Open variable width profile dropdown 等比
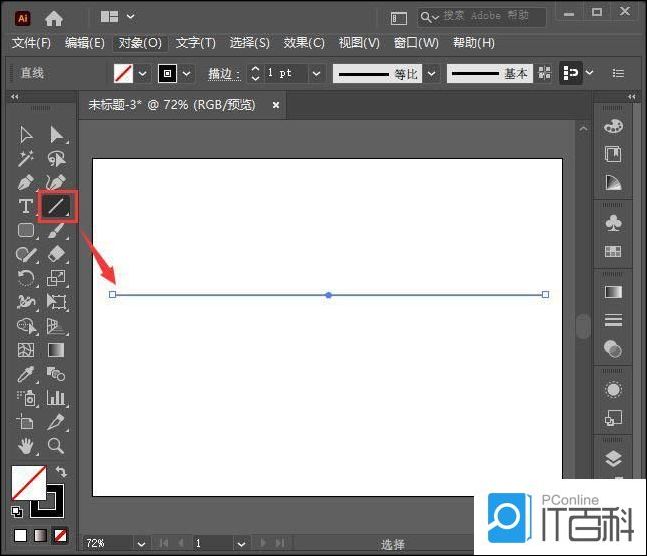The width and height of the screenshot is (647, 556). 431,73
